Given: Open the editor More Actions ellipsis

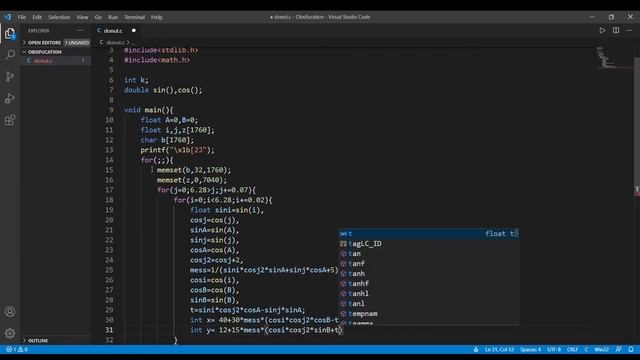Looking at the screenshot, I should (629, 30).
